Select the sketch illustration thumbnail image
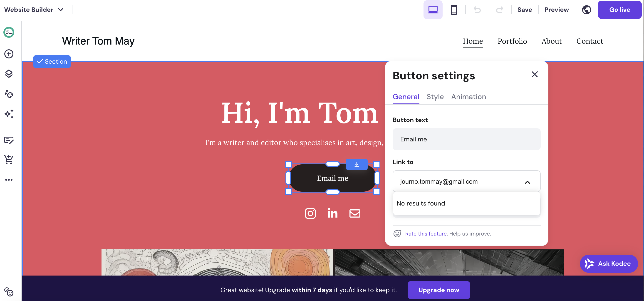 (x=217, y=262)
